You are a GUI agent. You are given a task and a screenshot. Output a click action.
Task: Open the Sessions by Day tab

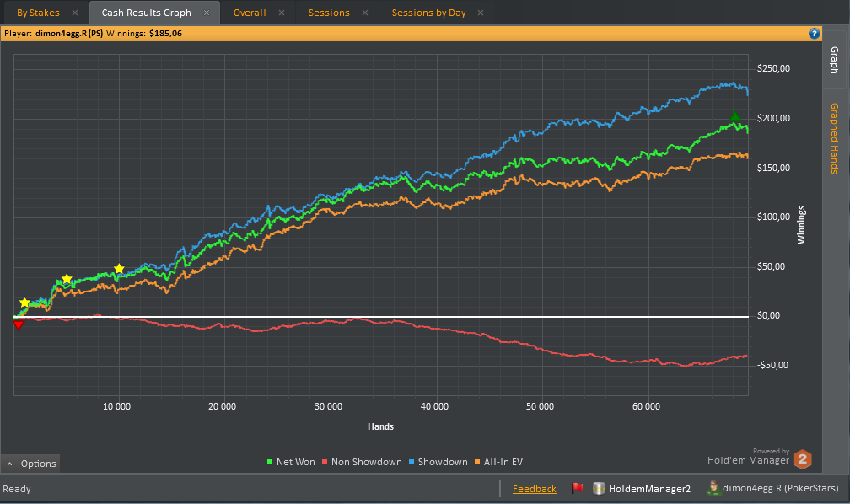coord(428,13)
